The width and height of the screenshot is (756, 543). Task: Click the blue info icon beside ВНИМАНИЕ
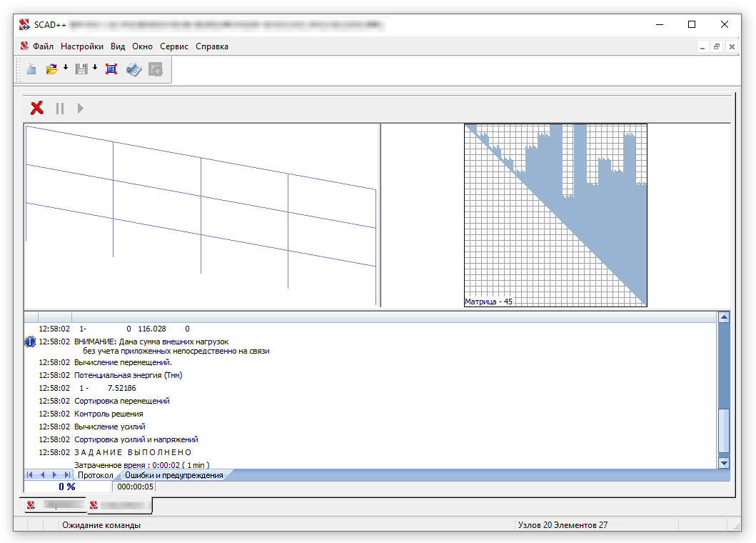click(x=30, y=342)
